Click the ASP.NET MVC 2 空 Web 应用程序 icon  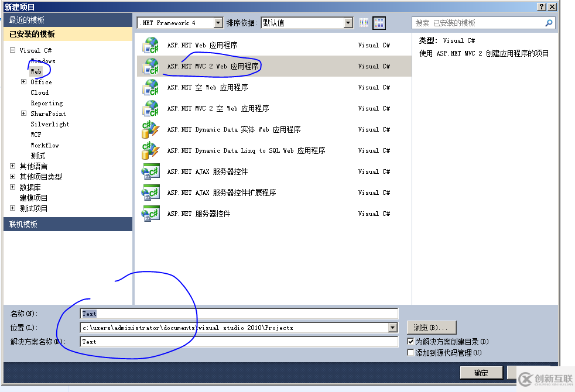(150, 108)
